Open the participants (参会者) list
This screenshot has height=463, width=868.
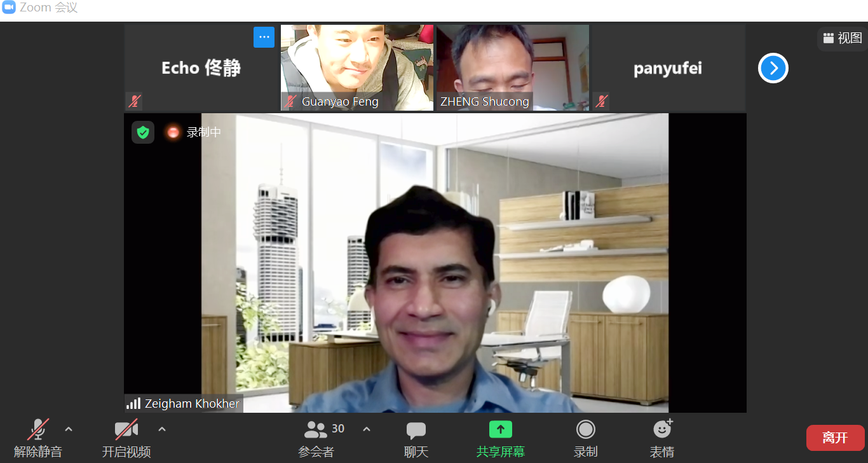point(316,431)
